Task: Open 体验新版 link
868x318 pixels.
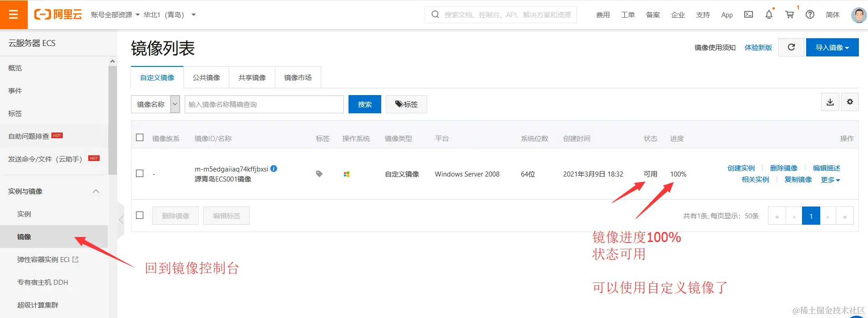Action: coord(758,47)
